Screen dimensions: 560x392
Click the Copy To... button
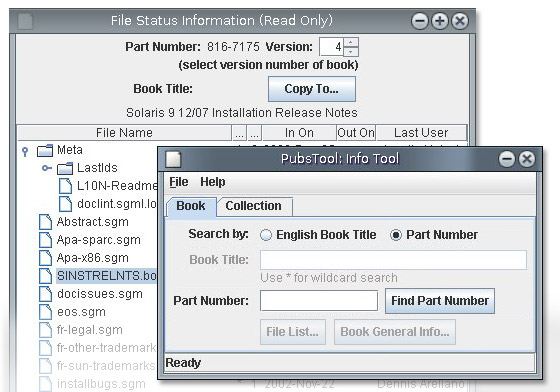coord(312,89)
